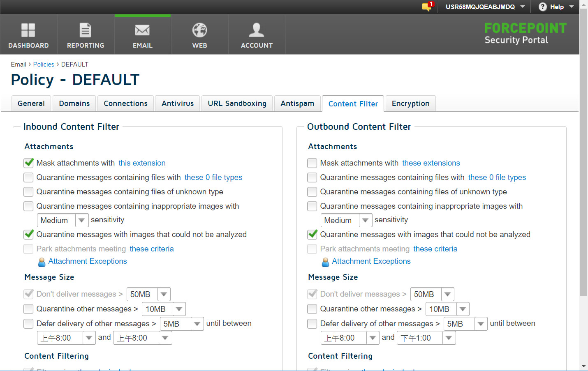Expand inbound Medium sensitivity dropdown
The height and width of the screenshot is (371, 588).
(81, 220)
